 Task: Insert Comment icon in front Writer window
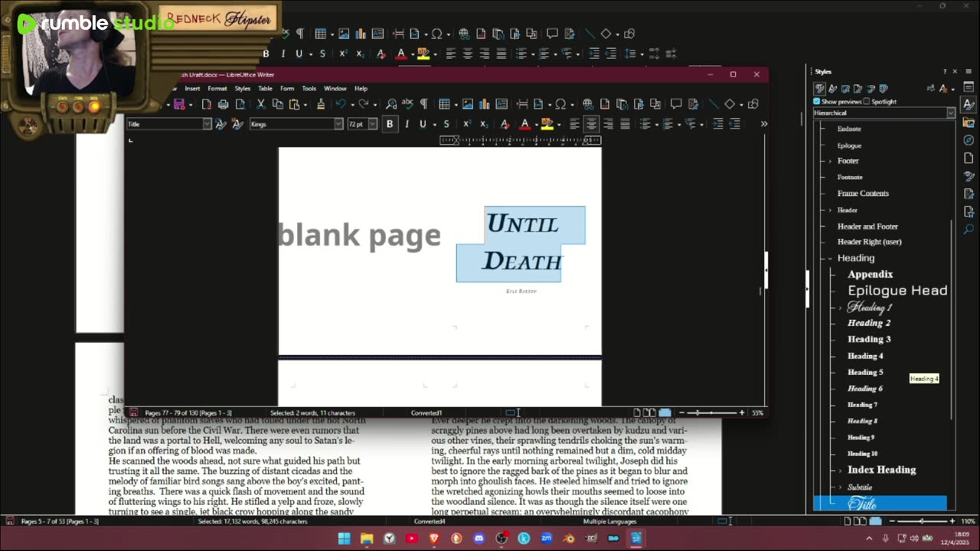tap(675, 104)
